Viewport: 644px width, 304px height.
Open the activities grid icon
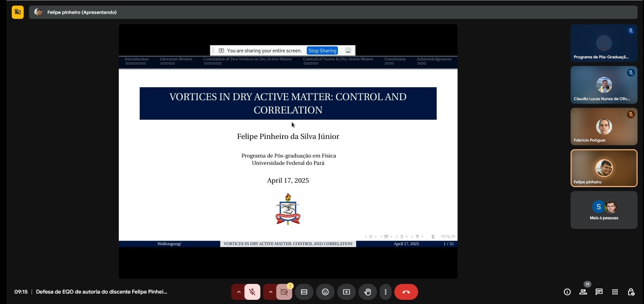pyautogui.click(x=615, y=292)
